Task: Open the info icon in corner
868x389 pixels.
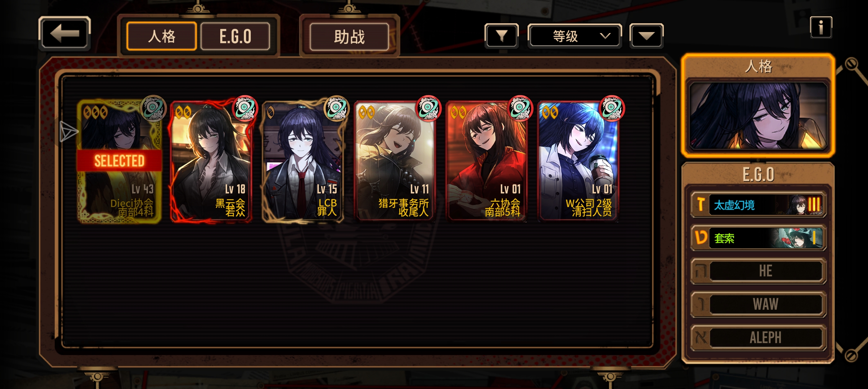Action: (x=821, y=27)
